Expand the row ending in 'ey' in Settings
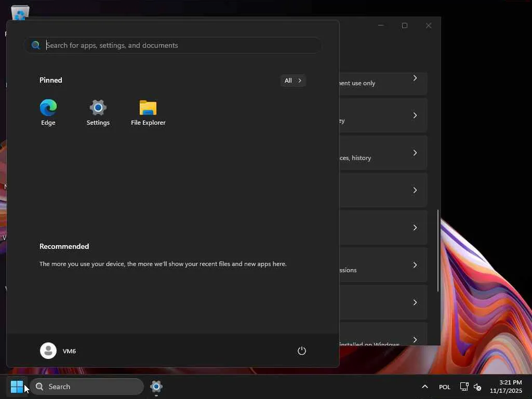This screenshot has width=532, height=399. pos(383,115)
